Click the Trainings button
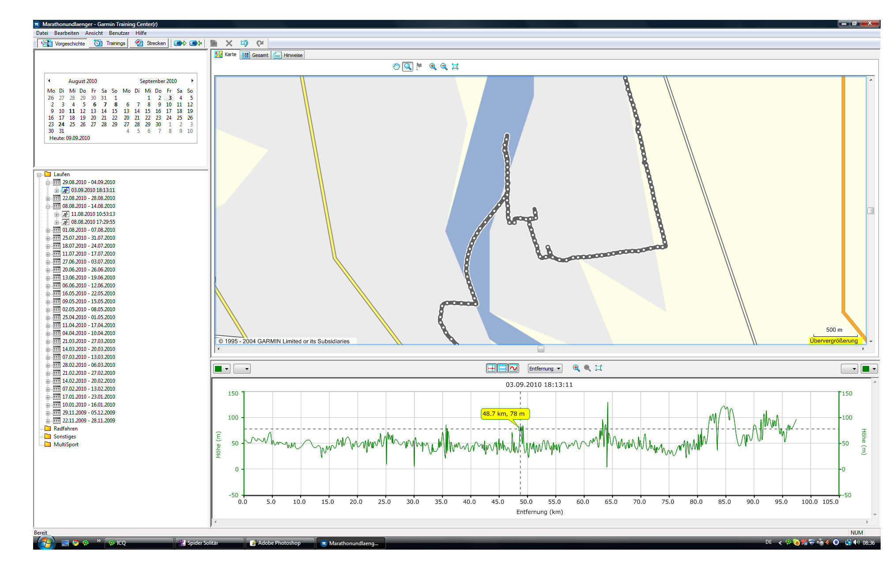This screenshot has width=893, height=588. click(110, 43)
